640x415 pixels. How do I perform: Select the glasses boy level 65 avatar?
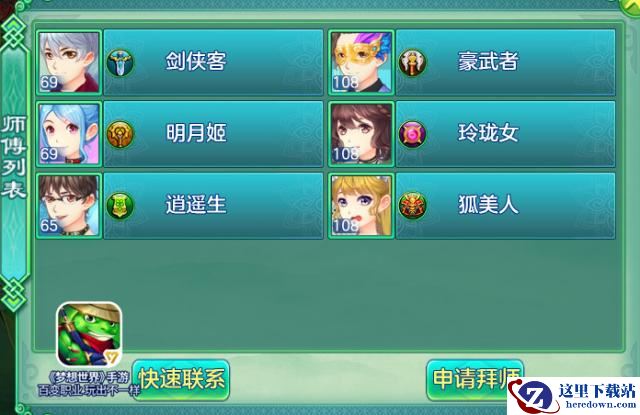pyautogui.click(x=69, y=206)
